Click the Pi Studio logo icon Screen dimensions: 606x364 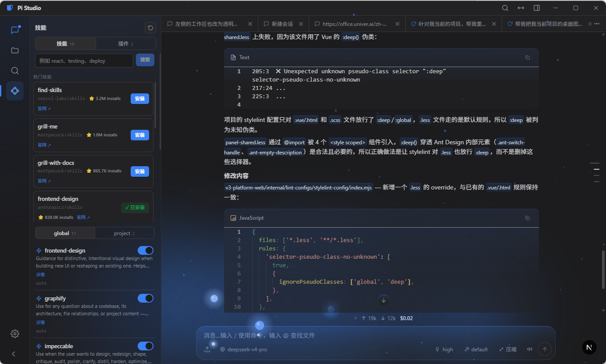pyautogui.click(x=10, y=8)
